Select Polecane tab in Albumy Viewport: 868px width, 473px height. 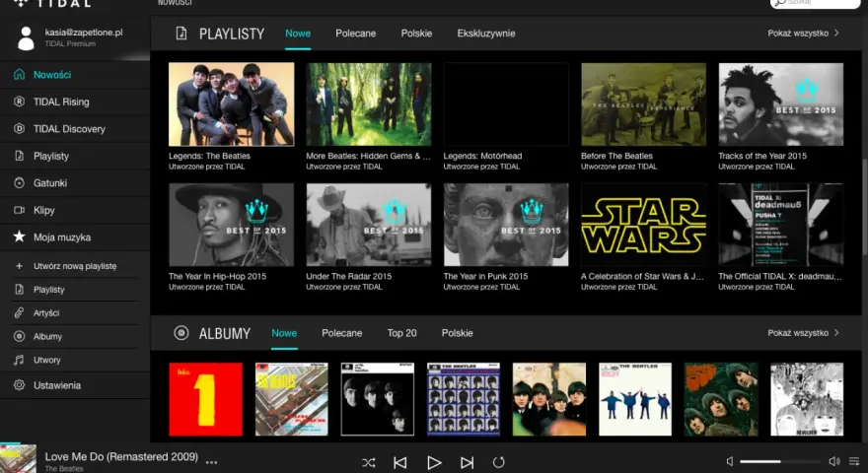341,333
